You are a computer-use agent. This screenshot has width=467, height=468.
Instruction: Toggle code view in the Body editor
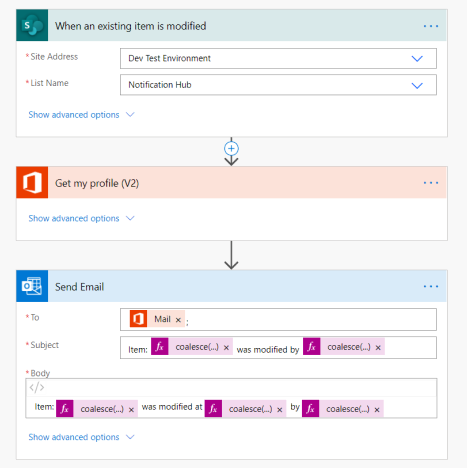37,387
